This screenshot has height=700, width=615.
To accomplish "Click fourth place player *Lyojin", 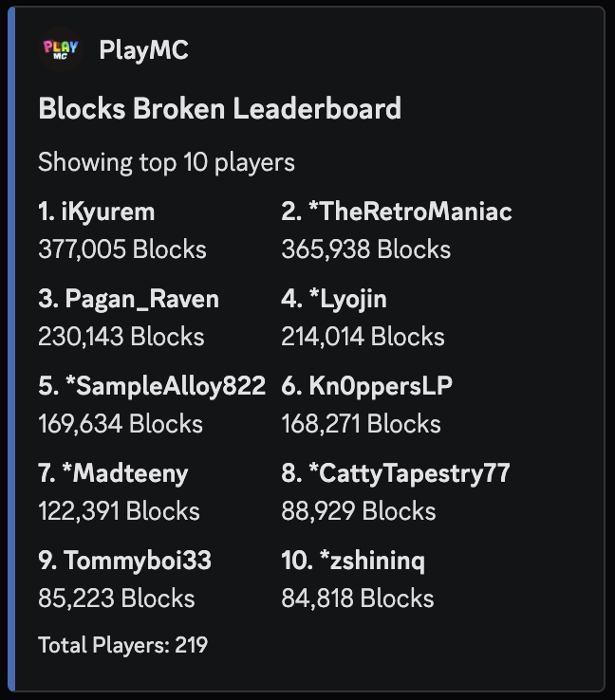I will pos(334,299).
